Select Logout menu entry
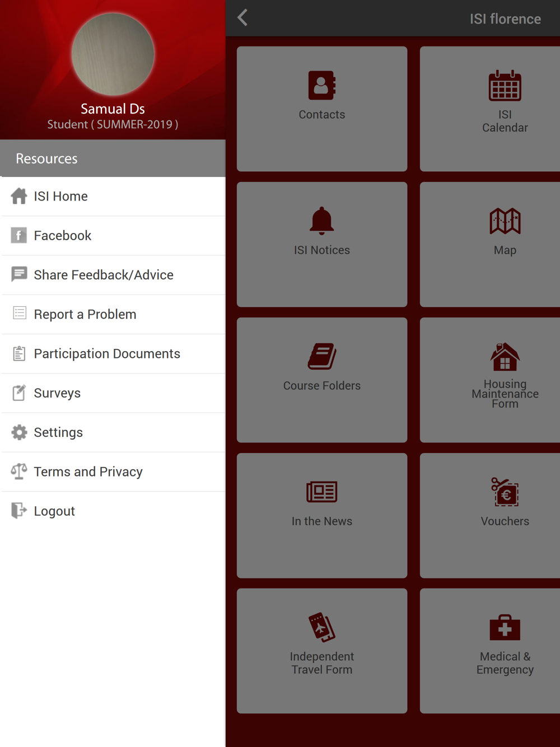 click(x=114, y=511)
